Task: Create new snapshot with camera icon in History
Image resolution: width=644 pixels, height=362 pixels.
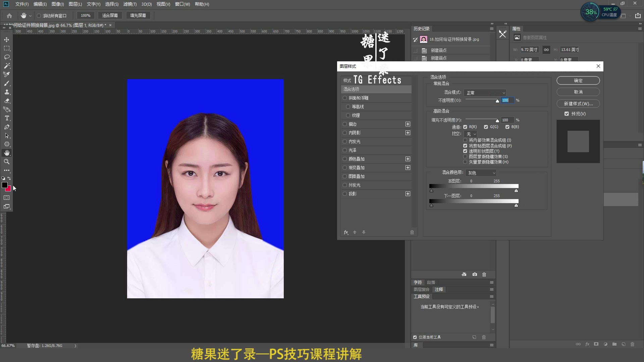Action: (x=475, y=274)
